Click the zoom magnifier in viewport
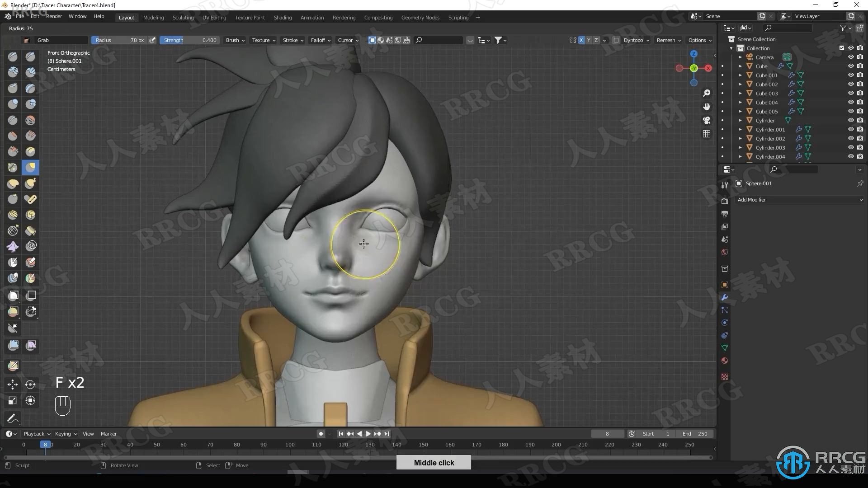868x488 pixels. [x=707, y=93]
